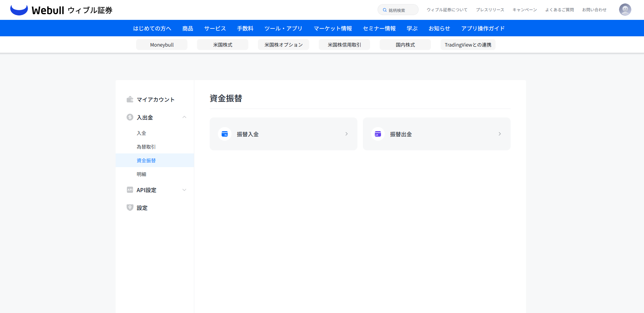Open the user profile avatar
644x313 pixels.
point(625,10)
